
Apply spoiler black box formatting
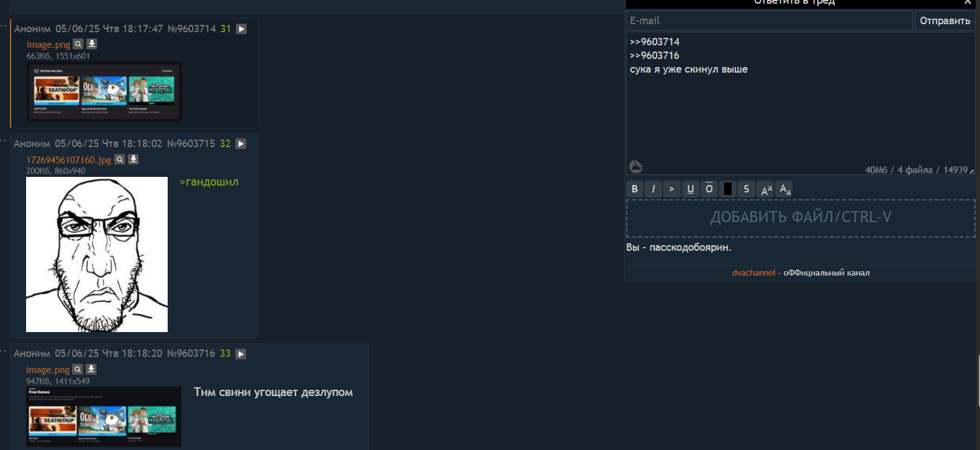coord(728,189)
